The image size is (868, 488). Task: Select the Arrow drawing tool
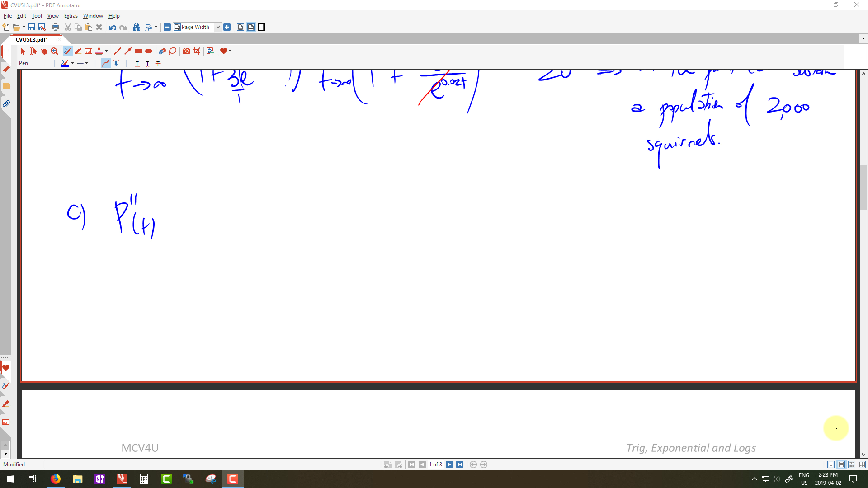pos(128,51)
